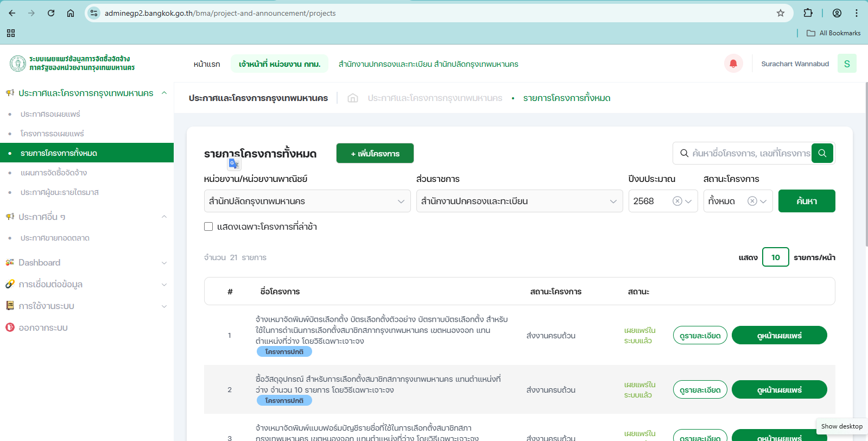
Task: Enable แสดงเฉพาะโครงการที่ล่าช้า checkbox
Action: (208, 226)
